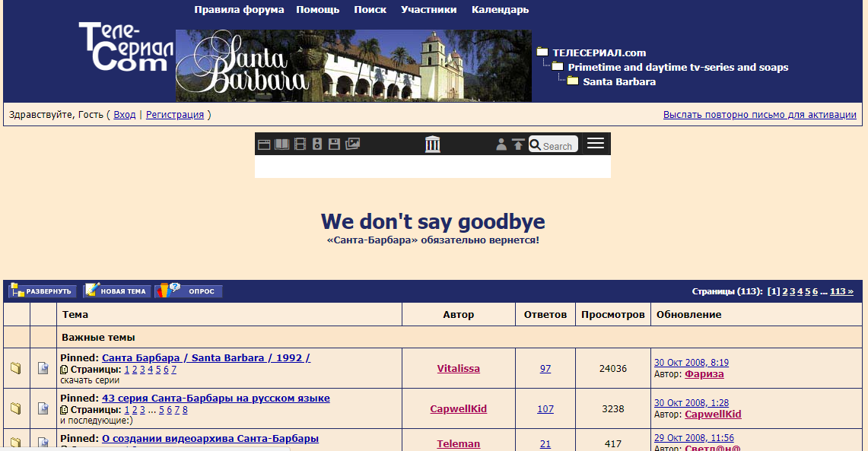Open last poster Фариза profile

pyautogui.click(x=704, y=374)
